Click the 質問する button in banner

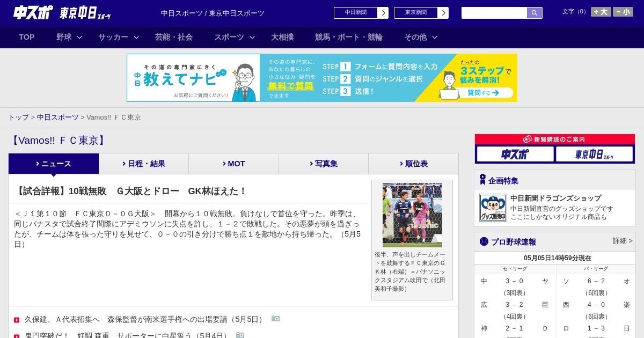(x=483, y=93)
